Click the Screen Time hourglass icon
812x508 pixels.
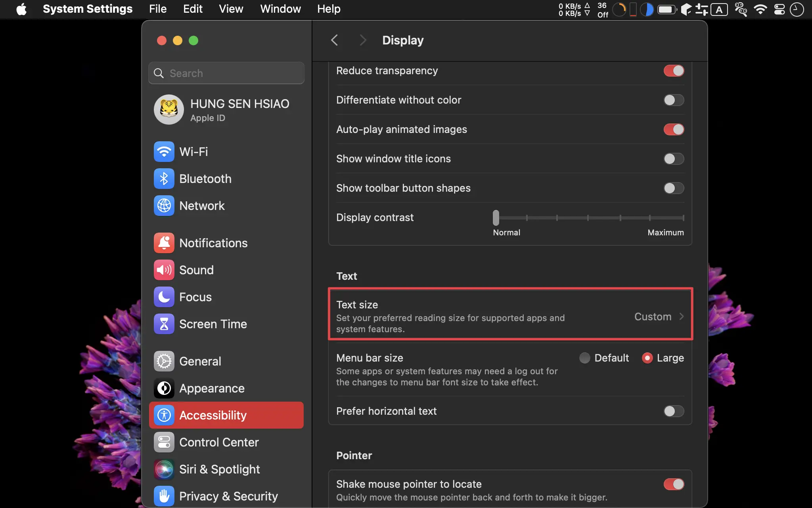[164, 324]
